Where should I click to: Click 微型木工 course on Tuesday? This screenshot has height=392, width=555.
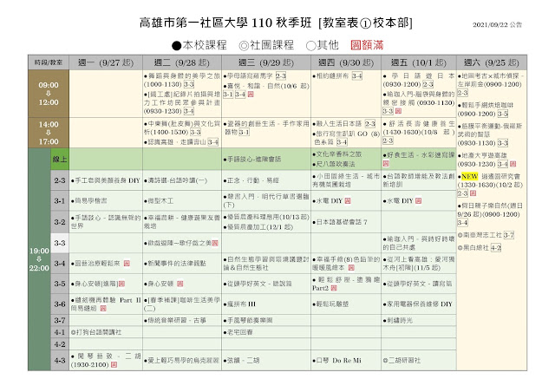coord(159,201)
